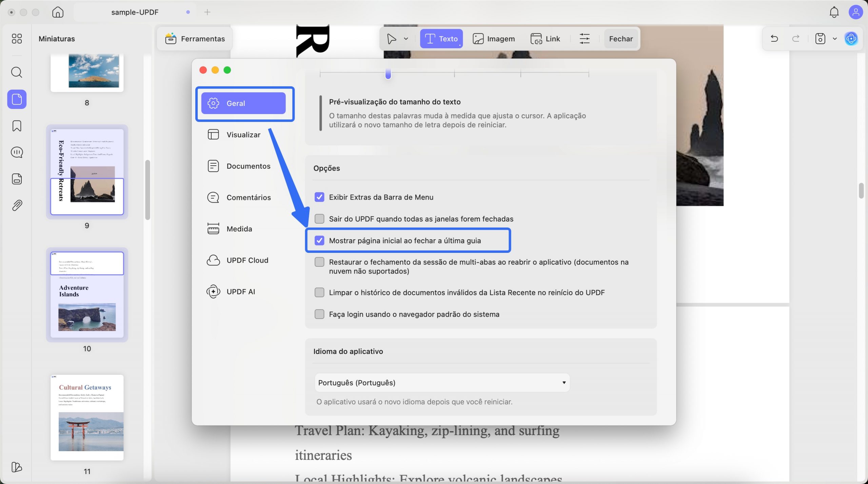Click the text size slider handle

pyautogui.click(x=388, y=74)
